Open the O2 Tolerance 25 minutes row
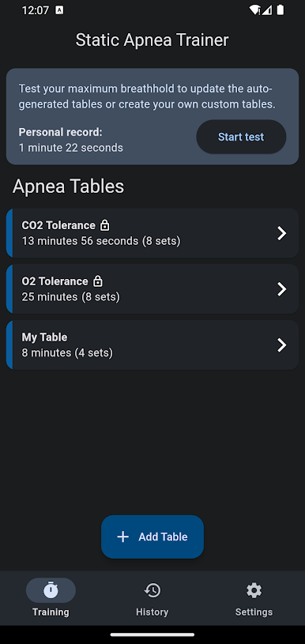 pos(152,289)
